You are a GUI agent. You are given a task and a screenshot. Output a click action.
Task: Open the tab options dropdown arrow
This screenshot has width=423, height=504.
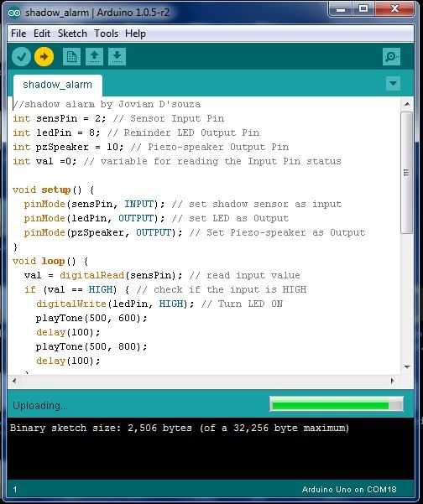click(393, 84)
